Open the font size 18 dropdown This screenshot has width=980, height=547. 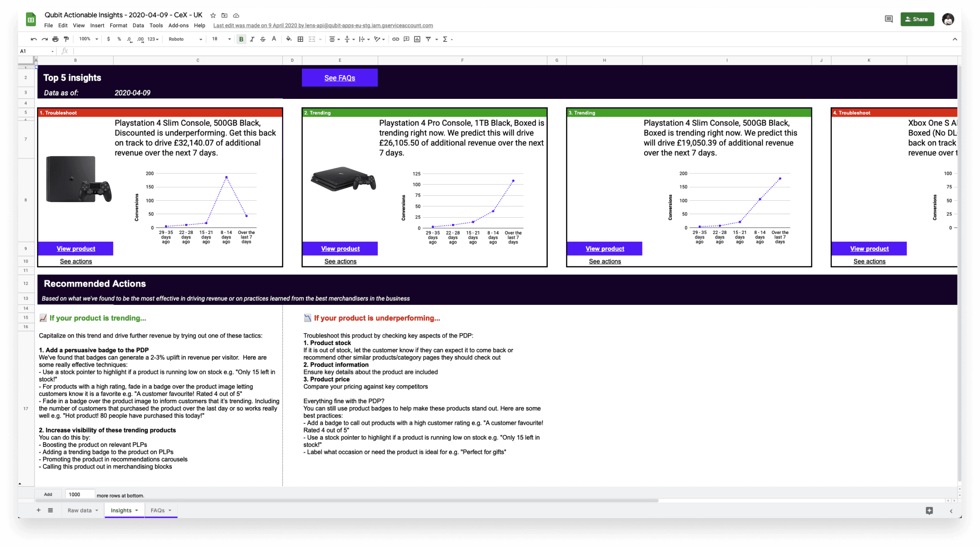pyautogui.click(x=221, y=39)
